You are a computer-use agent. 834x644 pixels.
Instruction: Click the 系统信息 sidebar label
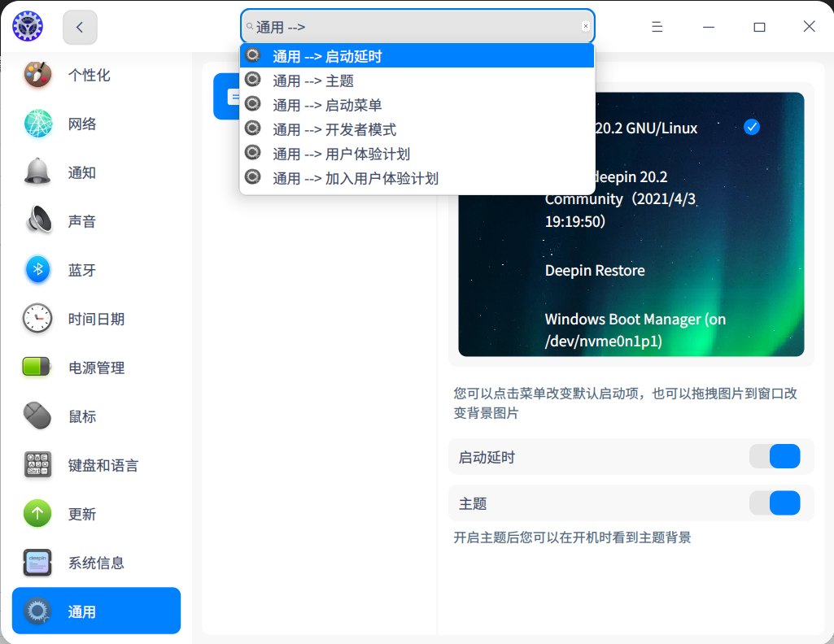tap(96, 563)
